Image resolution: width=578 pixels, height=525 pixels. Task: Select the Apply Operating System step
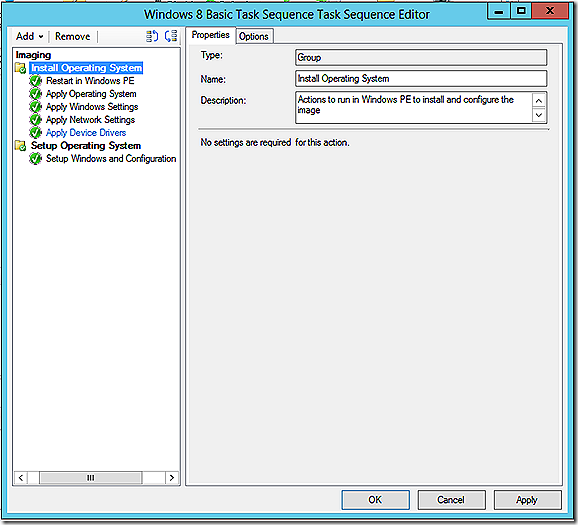[91, 94]
